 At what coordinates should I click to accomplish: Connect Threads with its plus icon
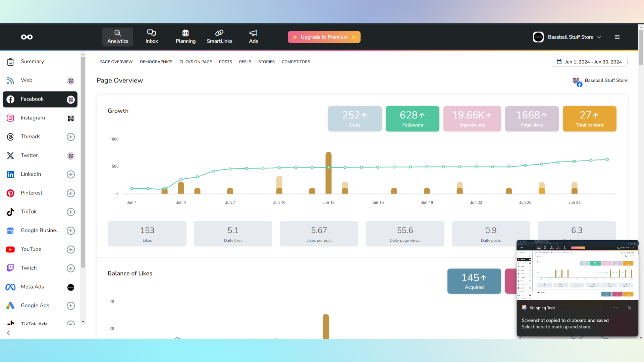tap(71, 137)
